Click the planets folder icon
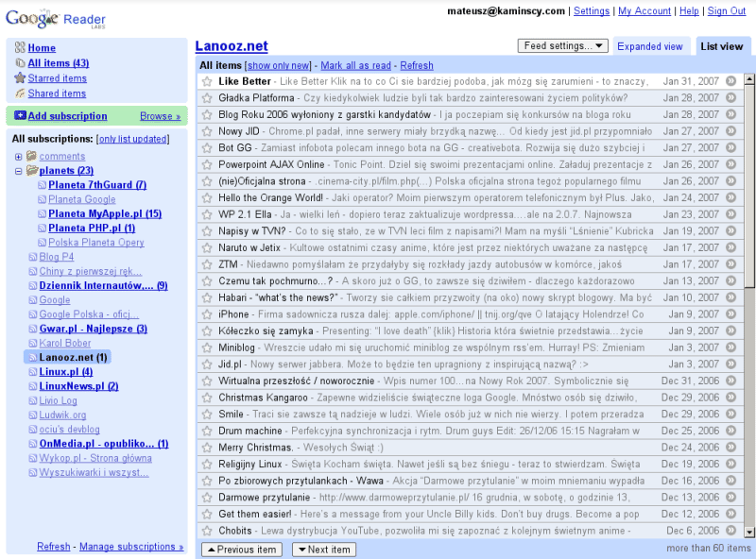Image resolution: width=756 pixels, height=559 pixels. click(31, 171)
